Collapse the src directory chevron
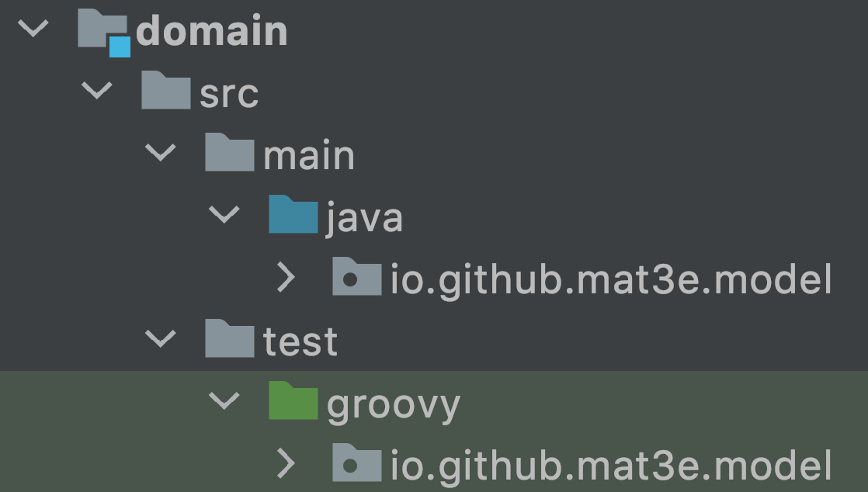This screenshot has width=868, height=492. (97, 92)
